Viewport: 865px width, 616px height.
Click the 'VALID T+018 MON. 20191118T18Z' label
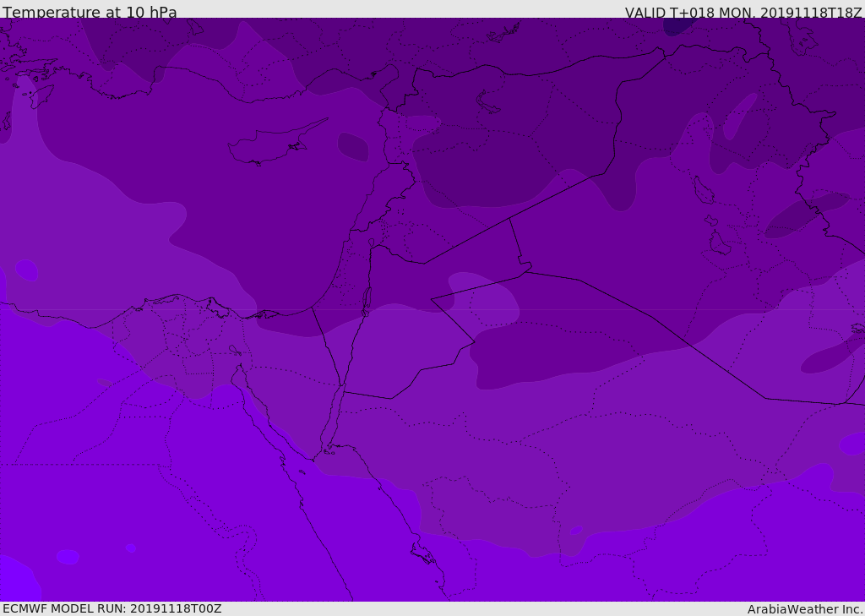743,12
